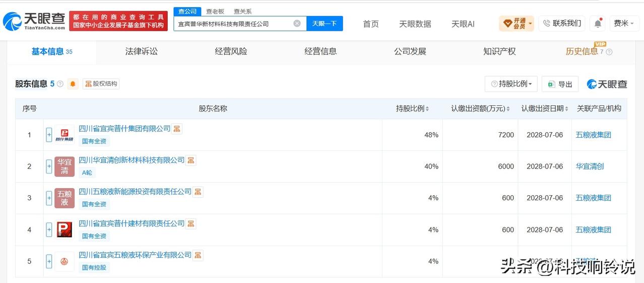Expand row 5 shareholder with plus button
This screenshot has height=283, width=644.
point(49,261)
